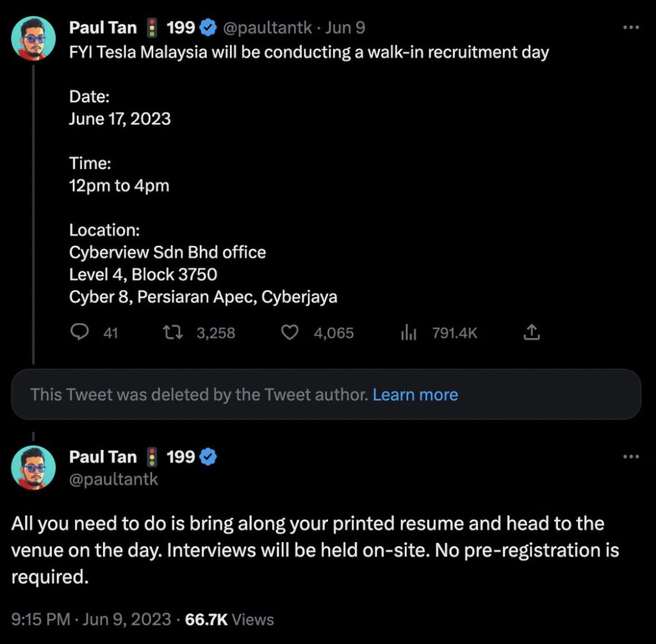This screenshot has width=656, height=644.
Task: Click the share icon on first tweet
Action: coord(532,332)
